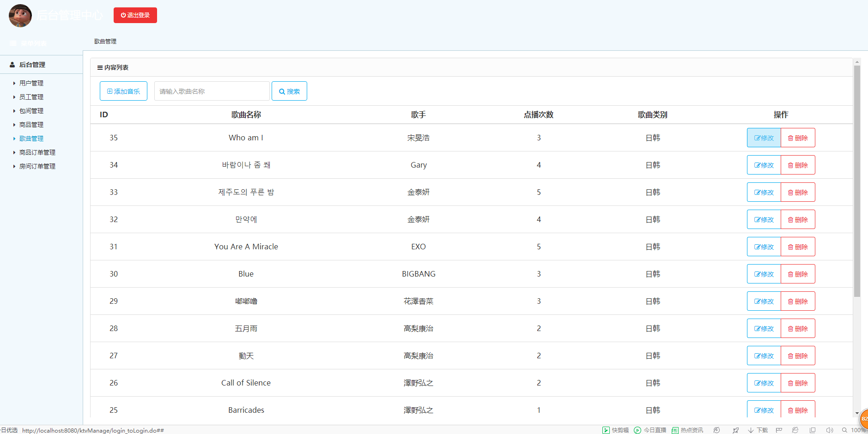The image size is (868, 434).
Task: Click the vertical scrollbar of the list
Action: tap(857, 181)
